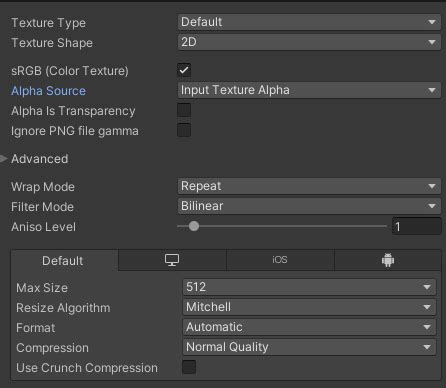Click the Texture Type label
The image size is (446, 388).
(48, 23)
